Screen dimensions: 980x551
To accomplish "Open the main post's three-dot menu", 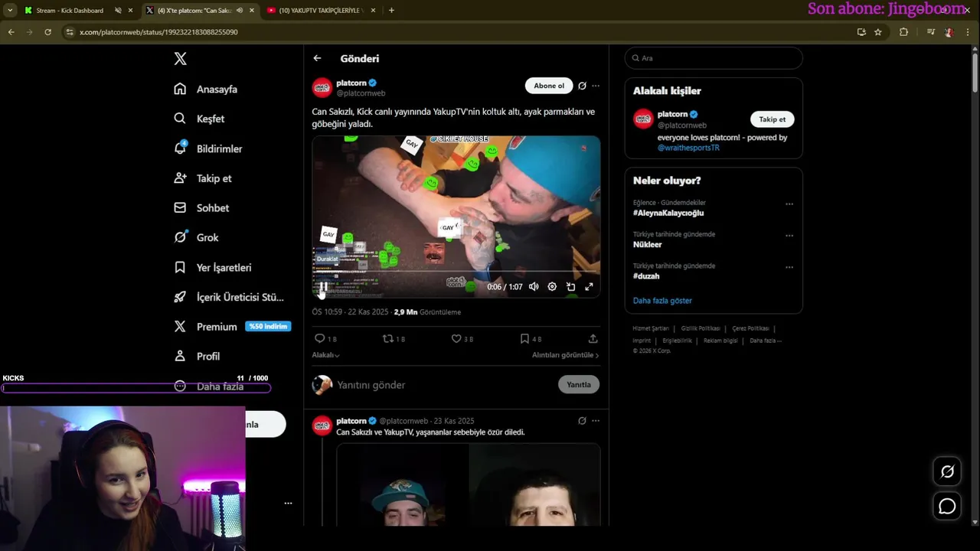I will (x=596, y=86).
